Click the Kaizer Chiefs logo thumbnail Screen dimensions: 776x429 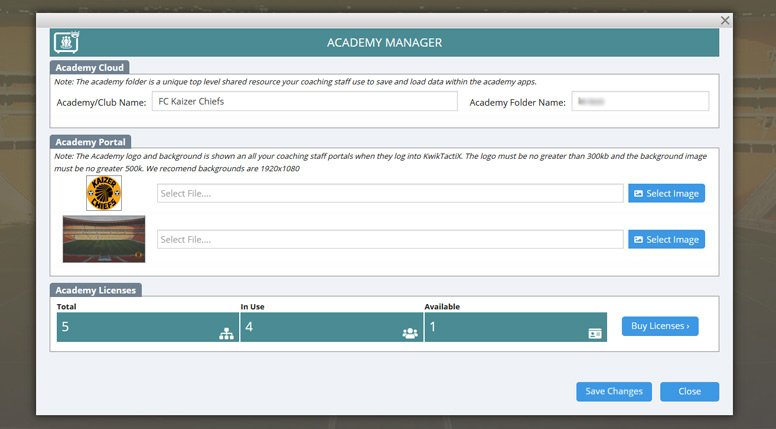103,193
